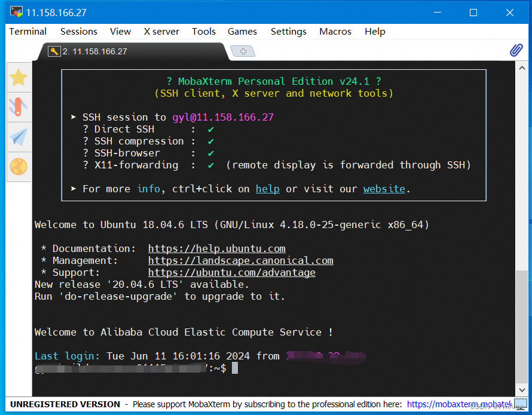Minimize the MobaXterm window
This screenshot has width=532, height=415.
pyautogui.click(x=438, y=13)
